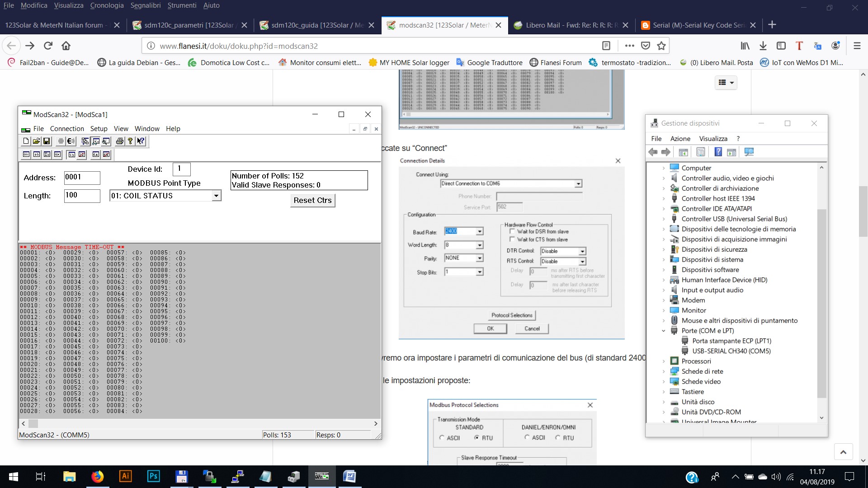This screenshot has height=488, width=868.
Task: Click the Save floppy icon in ModScan32 toolbar
Action: [46, 141]
